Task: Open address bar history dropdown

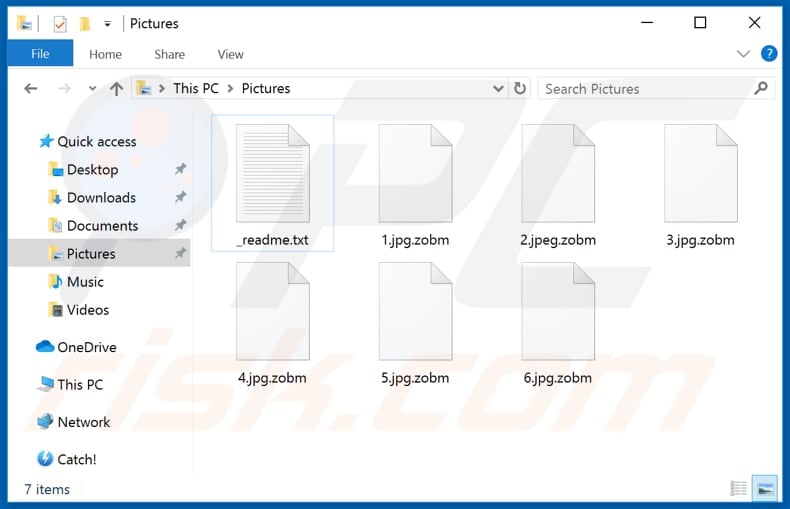Action: click(x=499, y=88)
